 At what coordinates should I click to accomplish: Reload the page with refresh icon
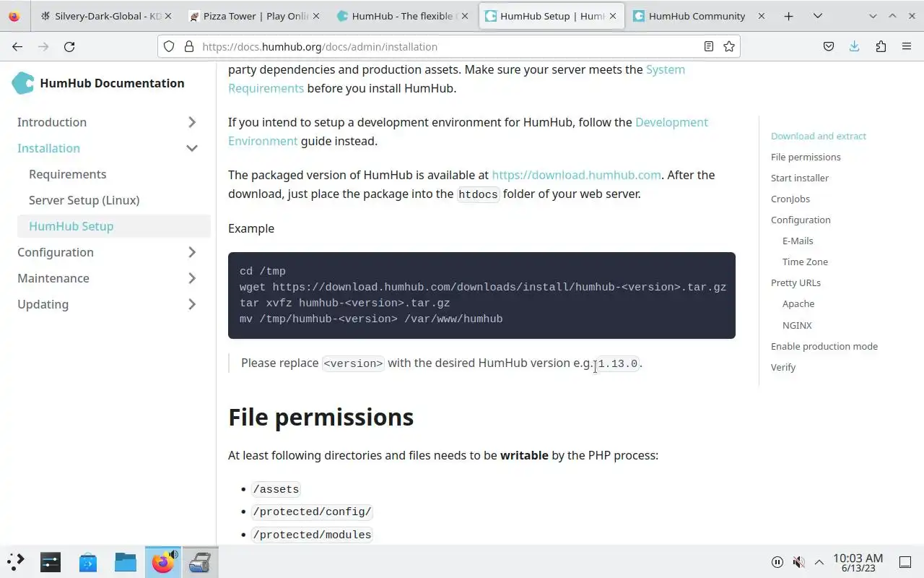pyautogui.click(x=69, y=46)
